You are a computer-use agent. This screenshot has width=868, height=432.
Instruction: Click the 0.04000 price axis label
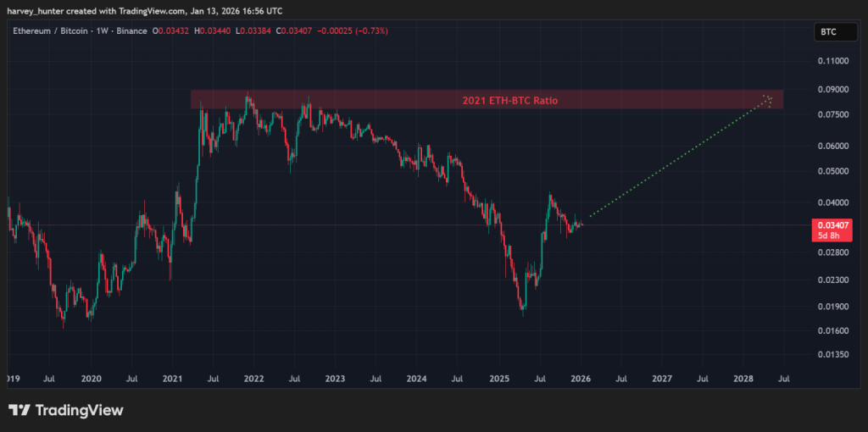[832, 203]
